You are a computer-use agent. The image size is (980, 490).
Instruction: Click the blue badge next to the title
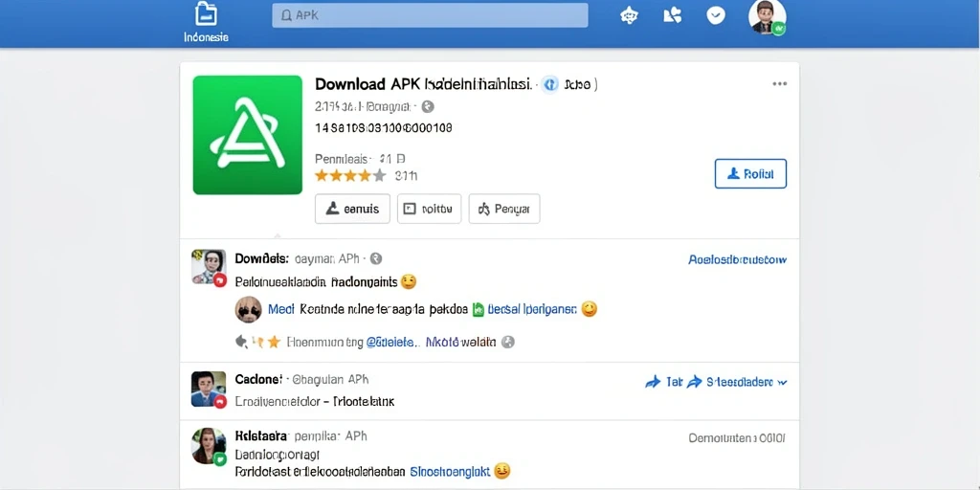click(x=550, y=84)
